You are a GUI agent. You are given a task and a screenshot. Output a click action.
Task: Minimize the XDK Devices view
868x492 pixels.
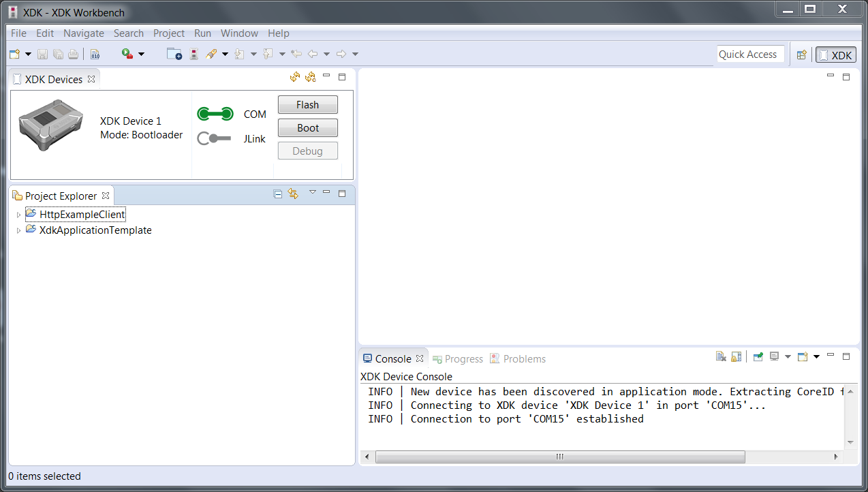pyautogui.click(x=326, y=76)
